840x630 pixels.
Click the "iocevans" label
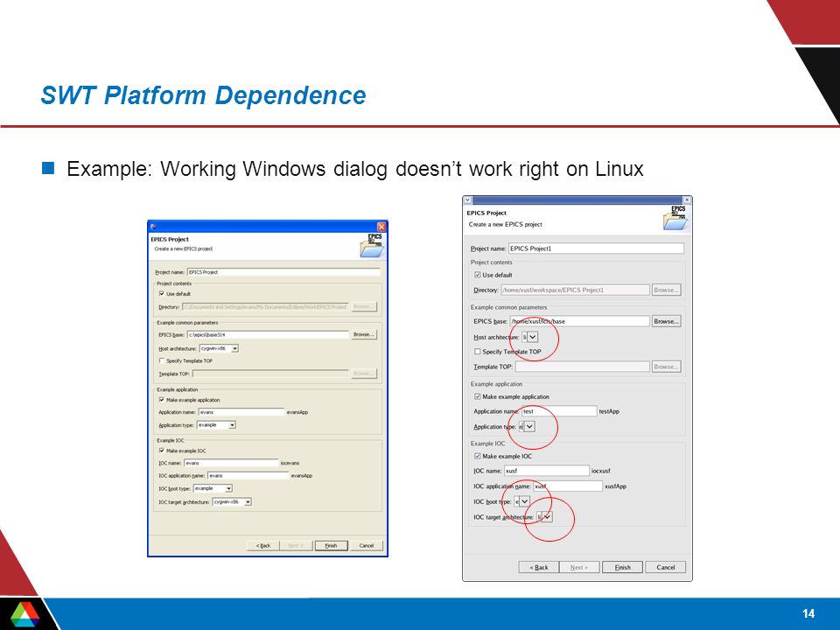point(290,463)
